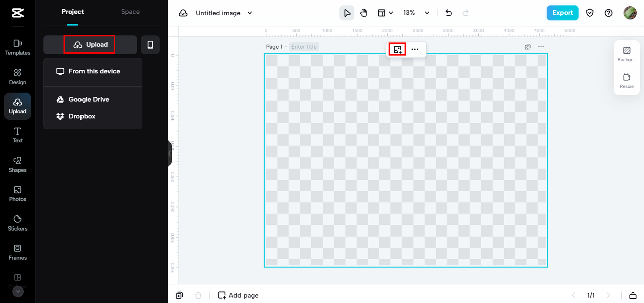The width and height of the screenshot is (644, 303).
Task: Select the hand pan tool
Action: point(364,13)
